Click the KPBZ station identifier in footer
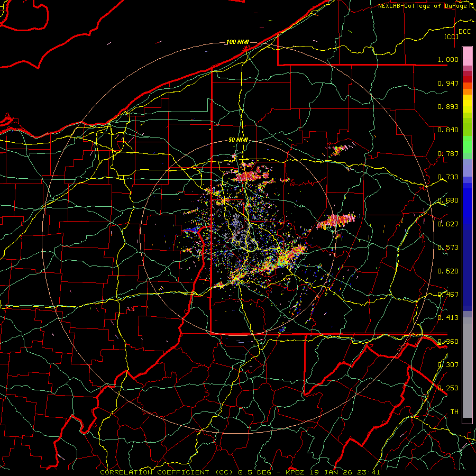The width and height of the screenshot is (476, 476). pyautogui.click(x=296, y=472)
